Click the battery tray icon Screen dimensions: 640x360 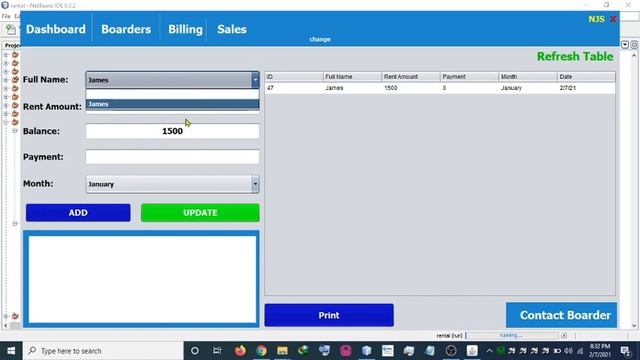point(557,351)
